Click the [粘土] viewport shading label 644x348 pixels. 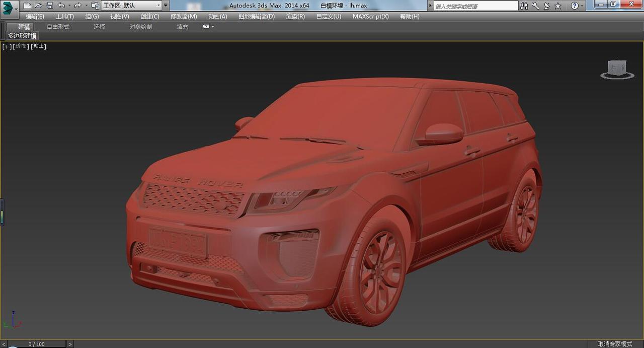[38, 46]
